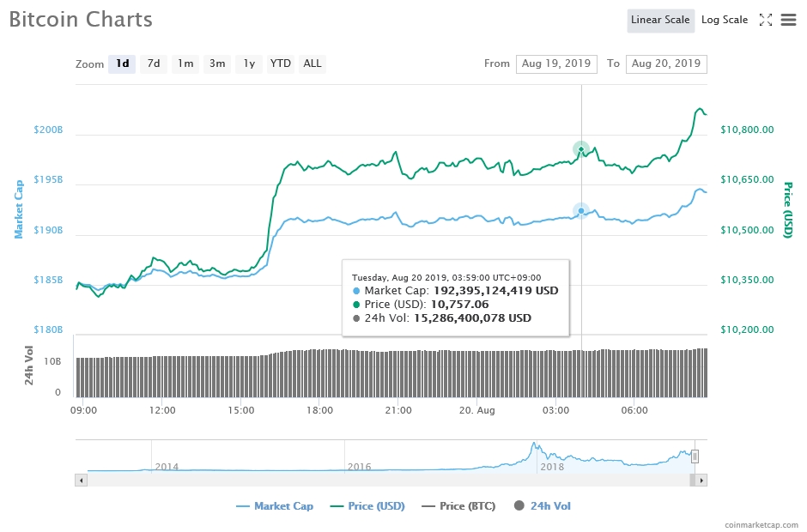The width and height of the screenshot is (807, 532).
Task: Toggle 24h Vol series in legend
Action: click(x=543, y=506)
